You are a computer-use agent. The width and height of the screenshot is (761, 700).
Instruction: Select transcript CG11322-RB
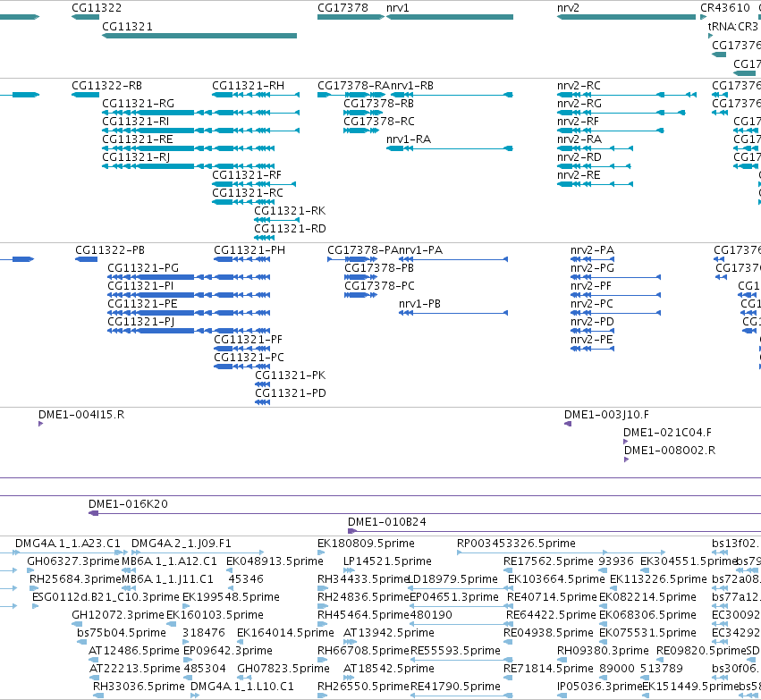[x=86, y=95]
